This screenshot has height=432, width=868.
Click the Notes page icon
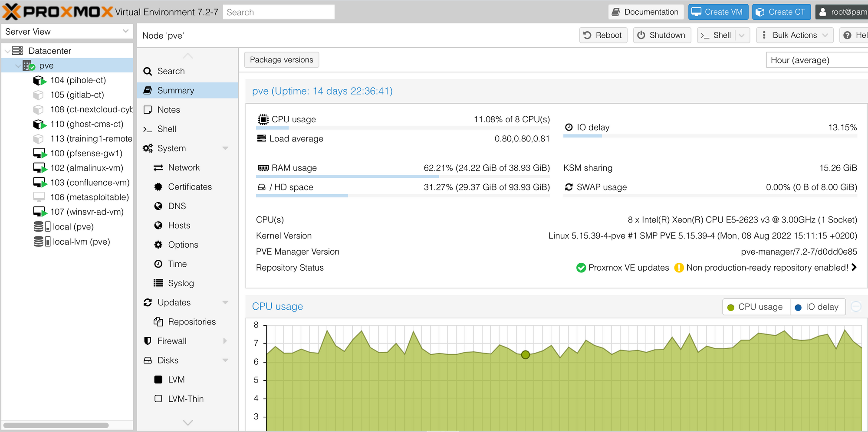[148, 110]
